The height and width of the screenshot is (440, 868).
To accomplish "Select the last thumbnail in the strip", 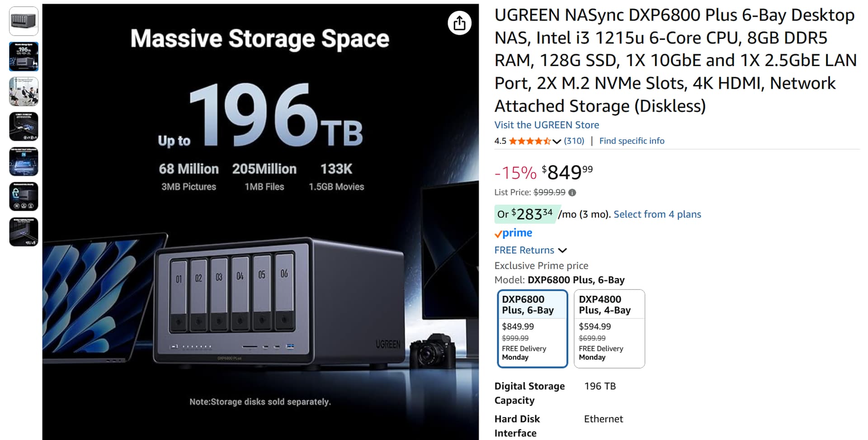I will click(24, 232).
